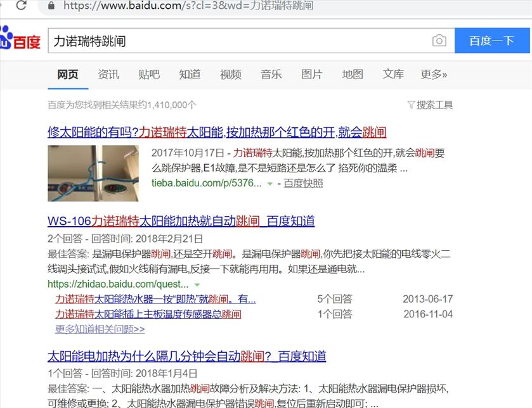Reload the page with the refresh icon
The image size is (532, 408).
[x=21, y=5]
